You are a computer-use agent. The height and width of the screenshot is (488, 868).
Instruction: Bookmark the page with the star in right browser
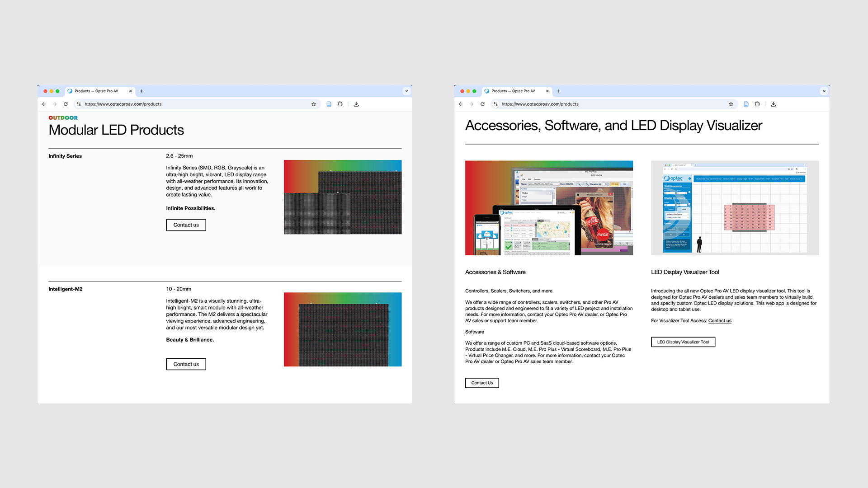[731, 104]
